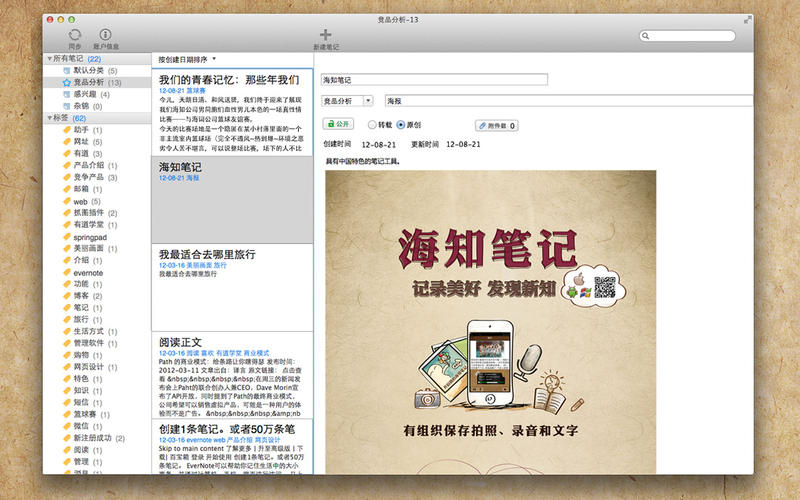This screenshot has width=800, height=500.
Task: Click the 海知笔记 poster image
Action: click(x=491, y=322)
